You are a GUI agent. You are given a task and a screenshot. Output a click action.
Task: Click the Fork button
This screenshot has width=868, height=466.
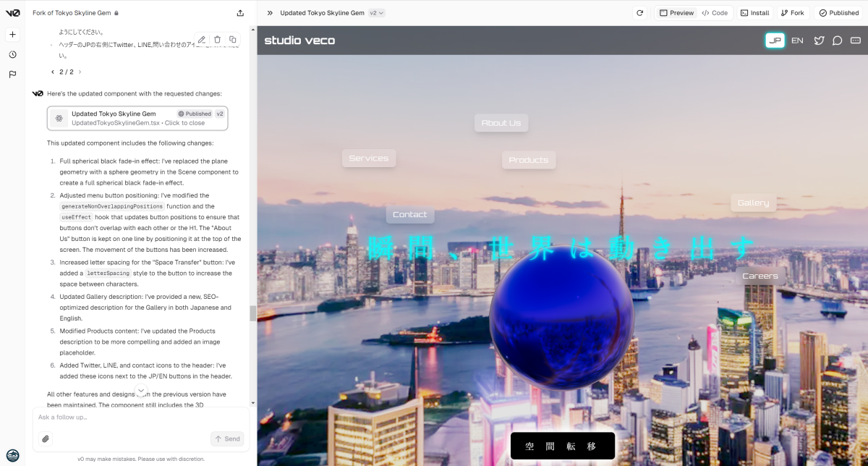click(x=792, y=13)
